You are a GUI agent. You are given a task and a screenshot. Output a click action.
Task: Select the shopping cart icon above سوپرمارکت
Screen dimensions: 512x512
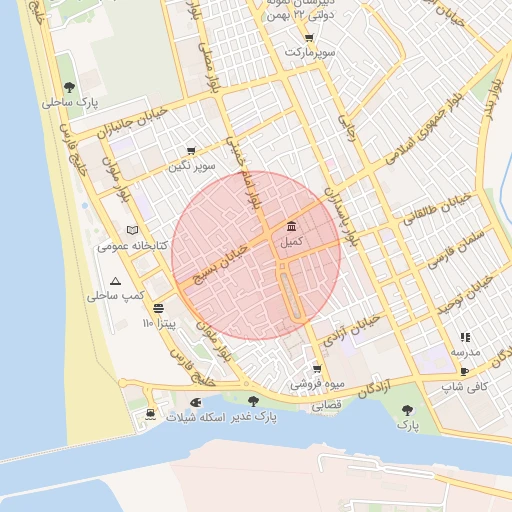coord(309,38)
